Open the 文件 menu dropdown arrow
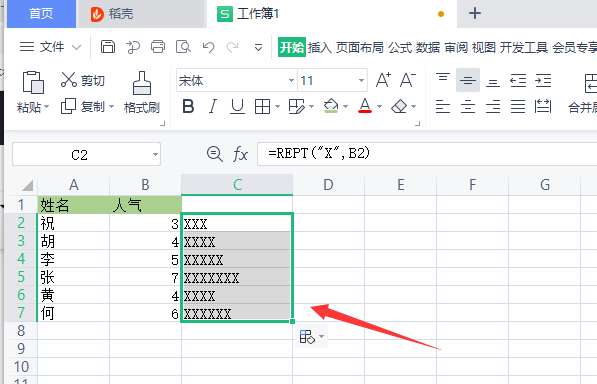This screenshot has width=597, height=384. tap(77, 48)
